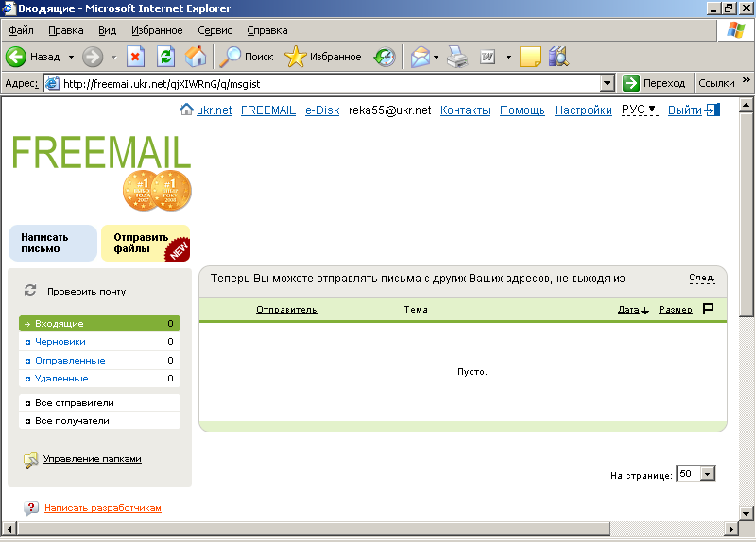
Task: Open the Контакты link
Action: click(465, 110)
